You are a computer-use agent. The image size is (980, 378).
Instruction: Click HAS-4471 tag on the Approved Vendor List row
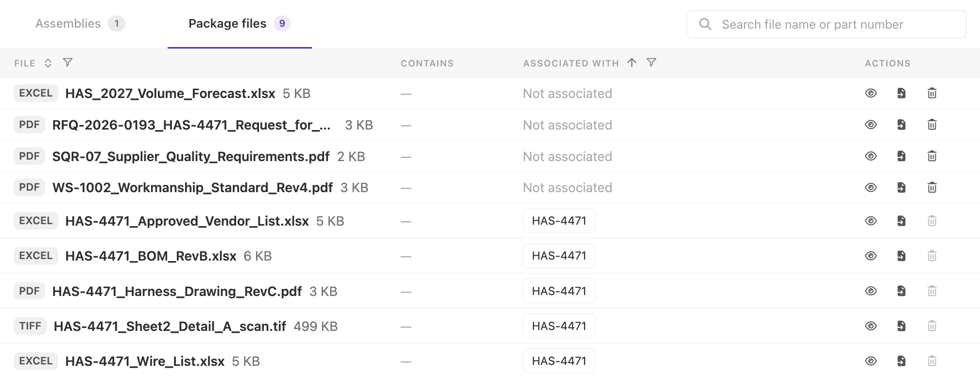click(559, 221)
